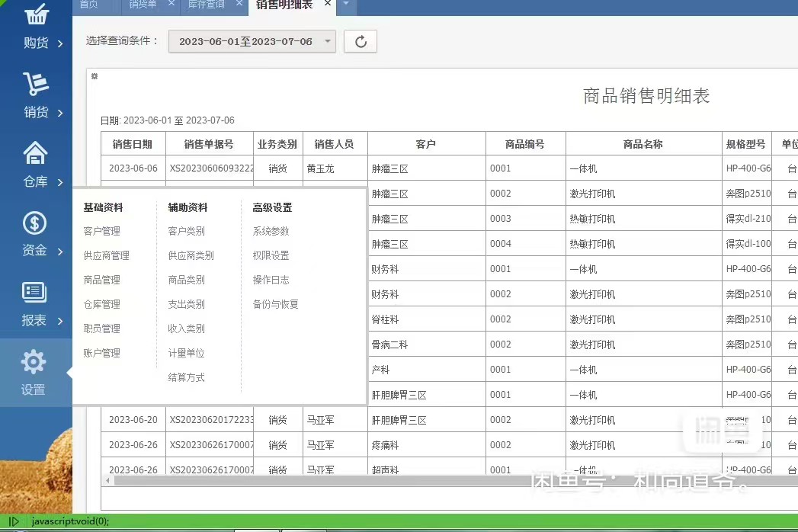The image size is (798, 532).
Task: Open 权限设置 under advanced settings
Action: click(271, 255)
